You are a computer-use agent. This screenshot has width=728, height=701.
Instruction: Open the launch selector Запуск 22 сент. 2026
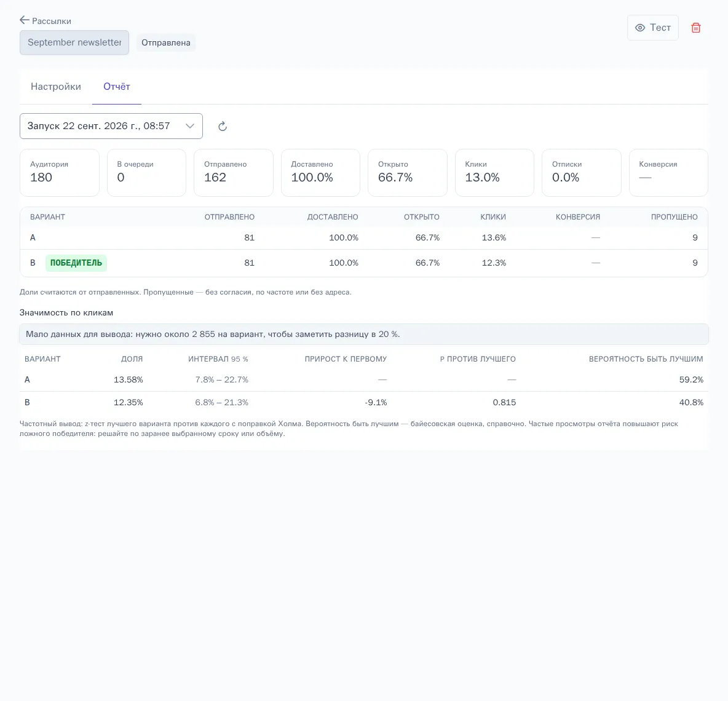111,126
